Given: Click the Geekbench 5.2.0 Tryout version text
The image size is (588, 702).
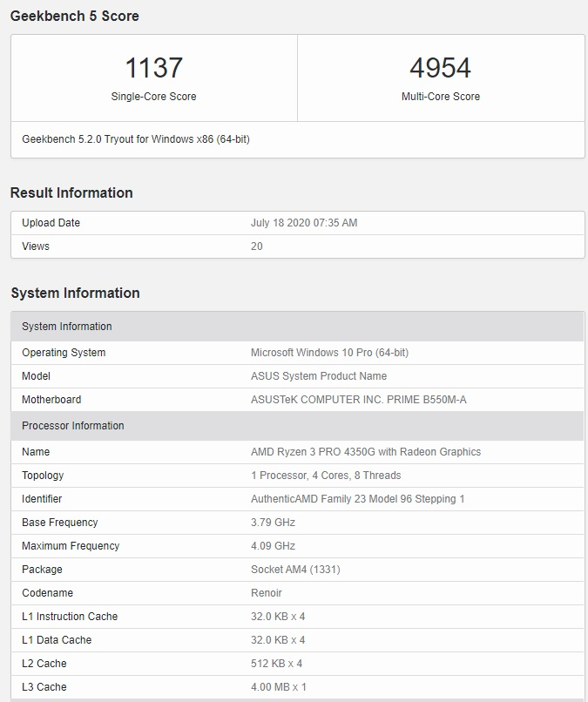Looking at the screenshot, I should (x=136, y=139).
